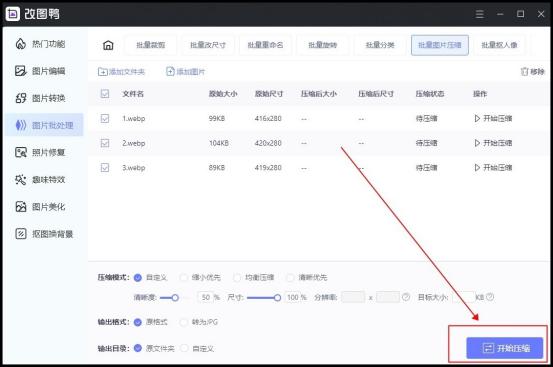Viewport: 553px width, 367px height.
Task: Switch to 批量改尺寸 tab
Action: click(208, 45)
